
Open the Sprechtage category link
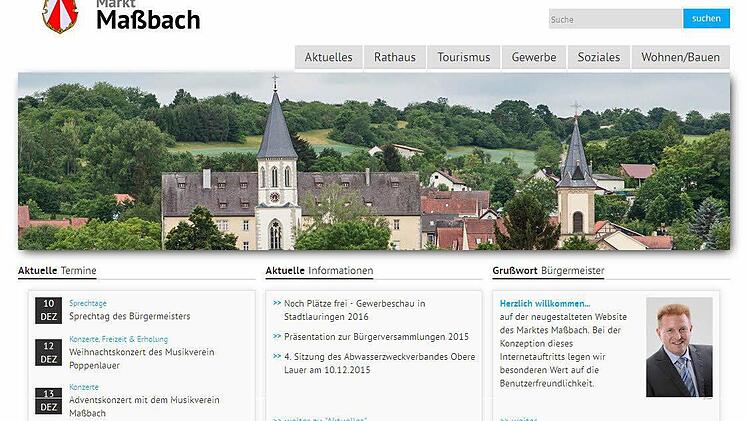[x=88, y=303]
